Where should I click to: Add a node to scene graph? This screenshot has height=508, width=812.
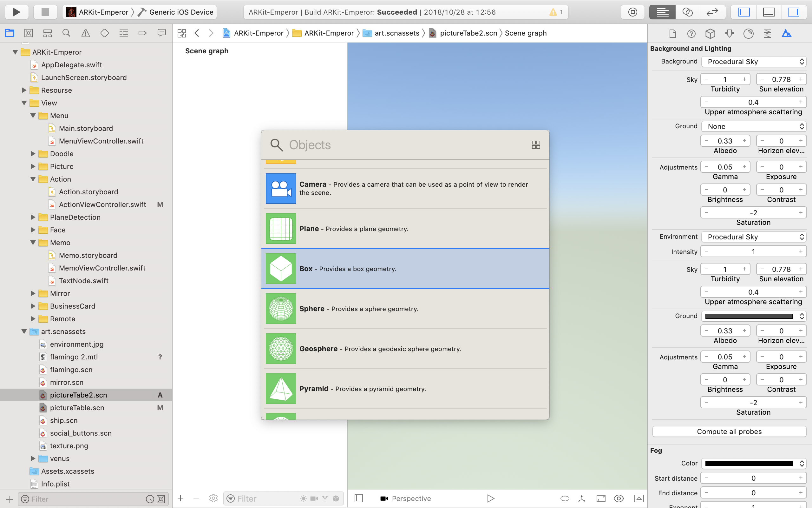coord(180,498)
